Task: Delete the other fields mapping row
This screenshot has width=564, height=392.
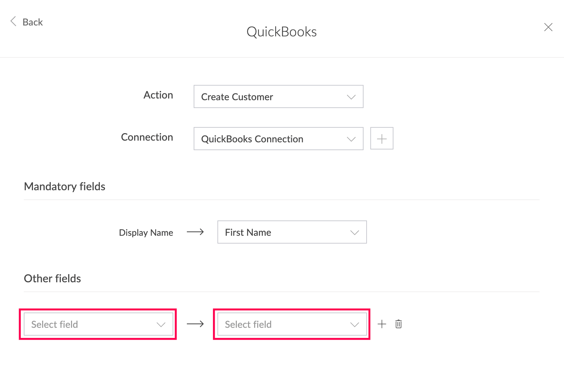Action: click(x=399, y=324)
